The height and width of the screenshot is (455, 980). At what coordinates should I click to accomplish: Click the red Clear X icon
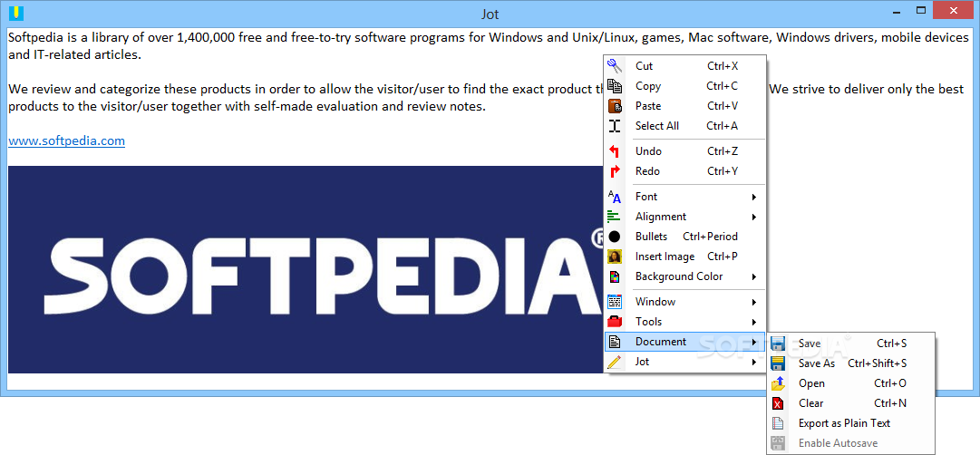pyautogui.click(x=778, y=403)
